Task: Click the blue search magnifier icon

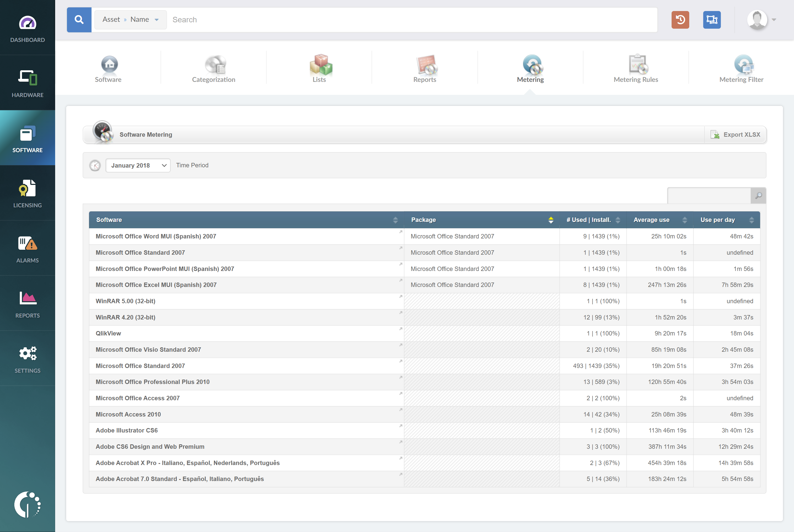Action: pos(79,20)
